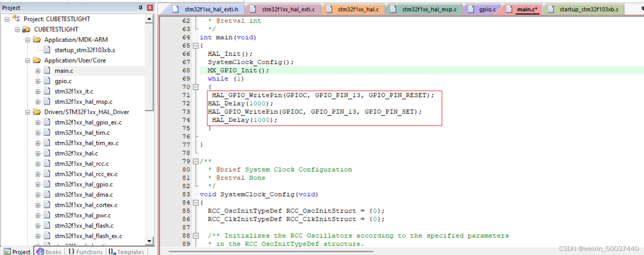Select stm32f1xx_hal_dma.c in project tree
Viewport: 644px width, 255px height.
tap(84, 195)
